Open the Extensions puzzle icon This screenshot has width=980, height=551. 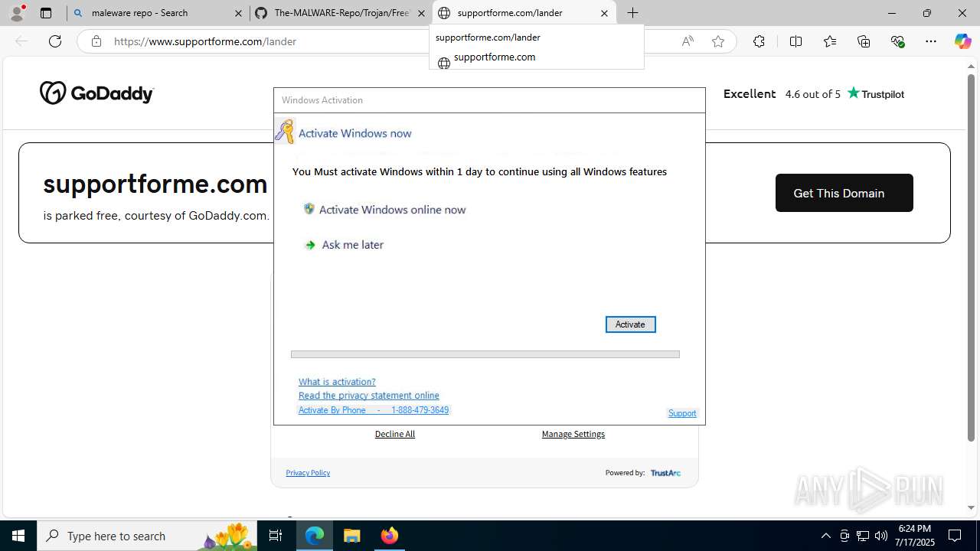759,41
